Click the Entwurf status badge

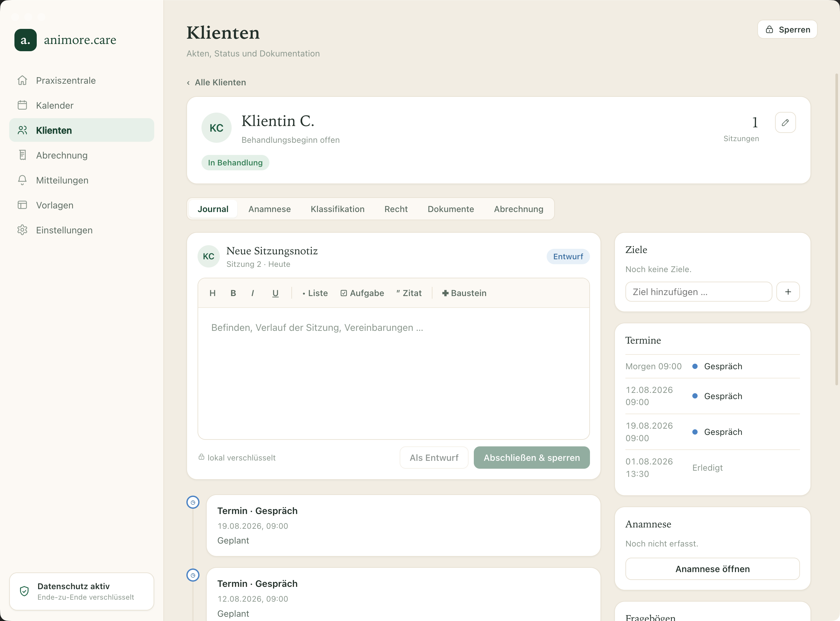[x=568, y=256]
